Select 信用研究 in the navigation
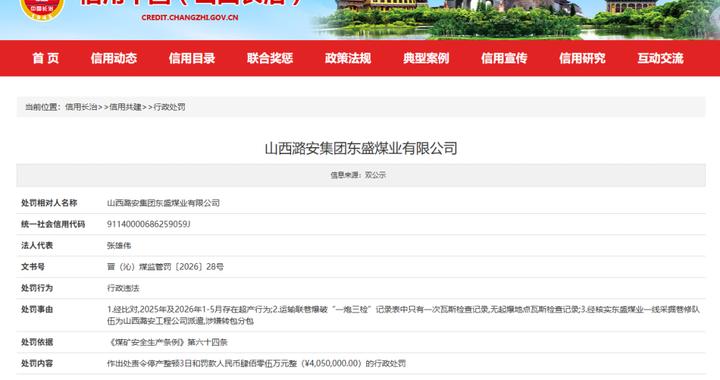Screen dimensions: 720x380 click(582, 58)
